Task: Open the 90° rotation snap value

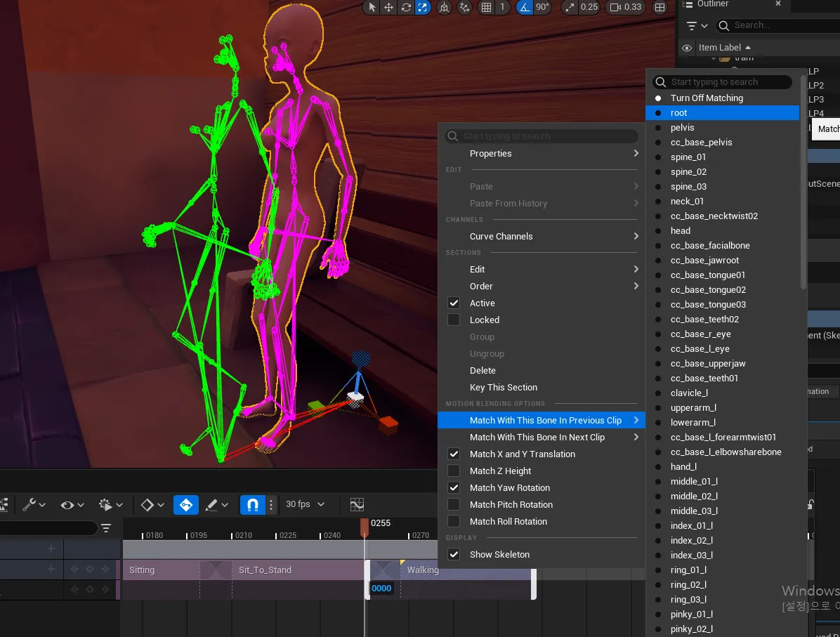Action: (542, 7)
